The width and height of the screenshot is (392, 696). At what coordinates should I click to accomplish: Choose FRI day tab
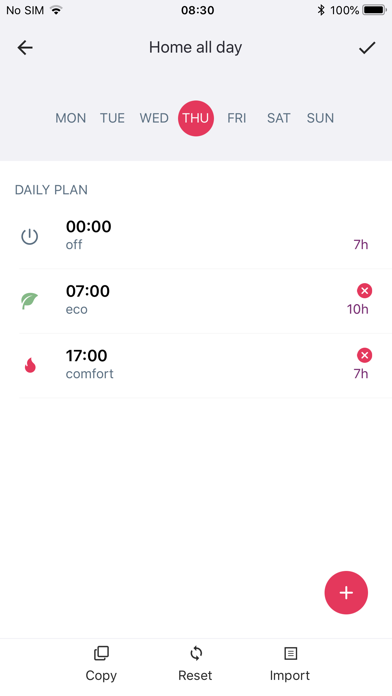click(237, 118)
